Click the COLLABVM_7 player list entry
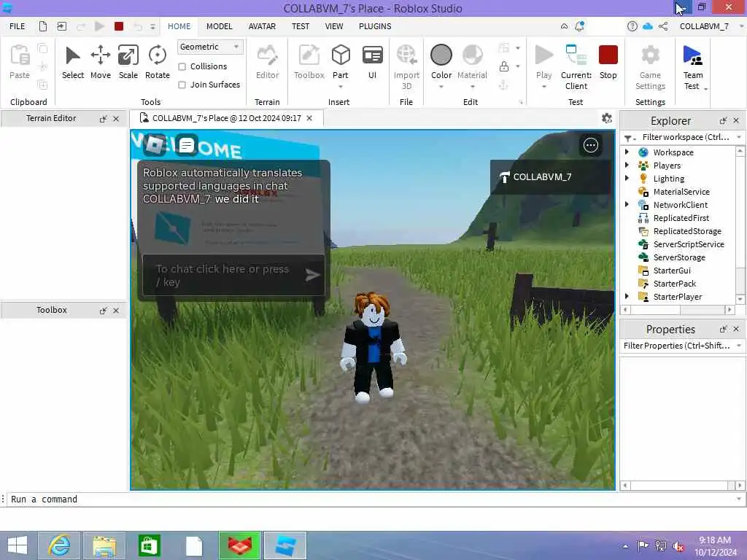The height and width of the screenshot is (560, 747). [550, 176]
